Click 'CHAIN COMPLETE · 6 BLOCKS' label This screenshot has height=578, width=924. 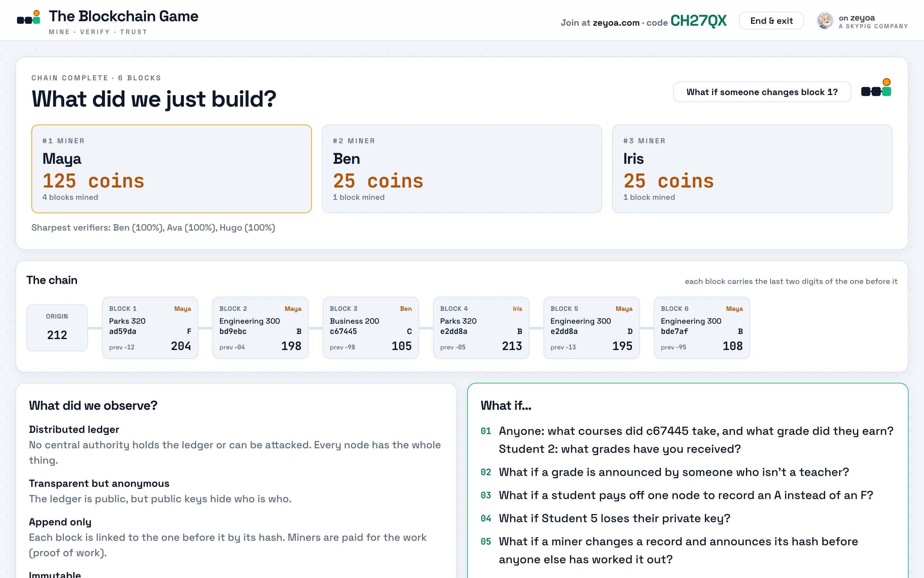click(x=96, y=78)
